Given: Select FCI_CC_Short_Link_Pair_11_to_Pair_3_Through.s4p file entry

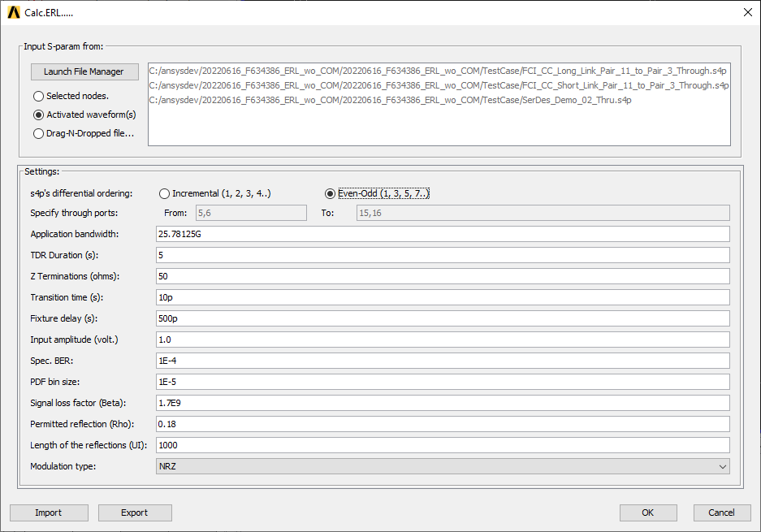Looking at the screenshot, I should pyautogui.click(x=439, y=85).
